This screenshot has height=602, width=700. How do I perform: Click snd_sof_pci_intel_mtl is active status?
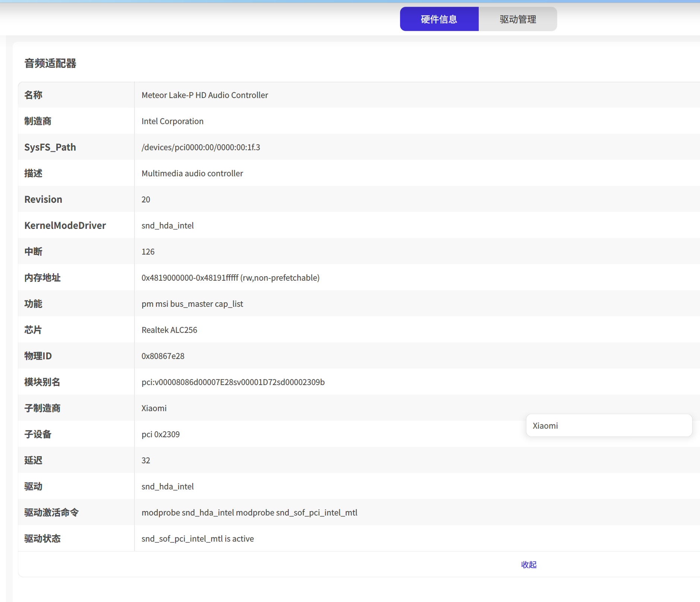(x=197, y=539)
